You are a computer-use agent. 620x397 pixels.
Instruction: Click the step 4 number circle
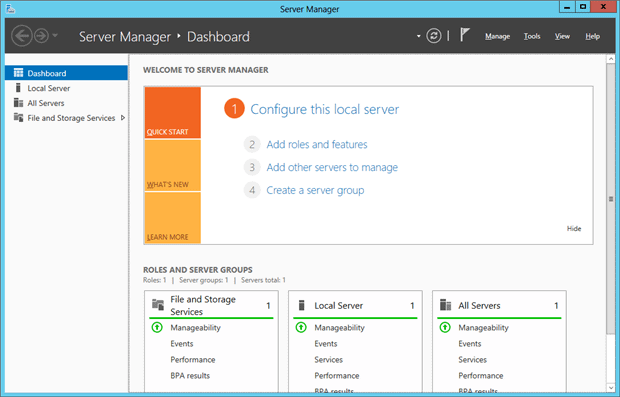(x=252, y=190)
